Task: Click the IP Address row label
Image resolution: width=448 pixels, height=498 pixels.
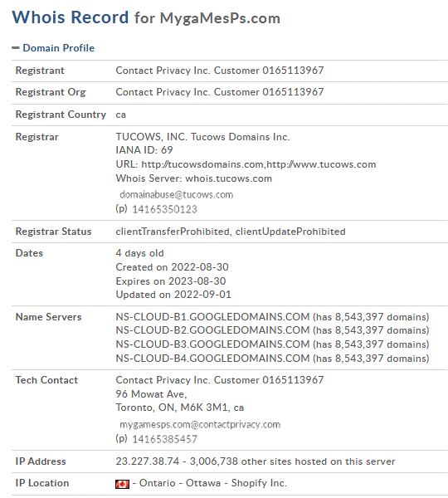Action: click(x=41, y=461)
